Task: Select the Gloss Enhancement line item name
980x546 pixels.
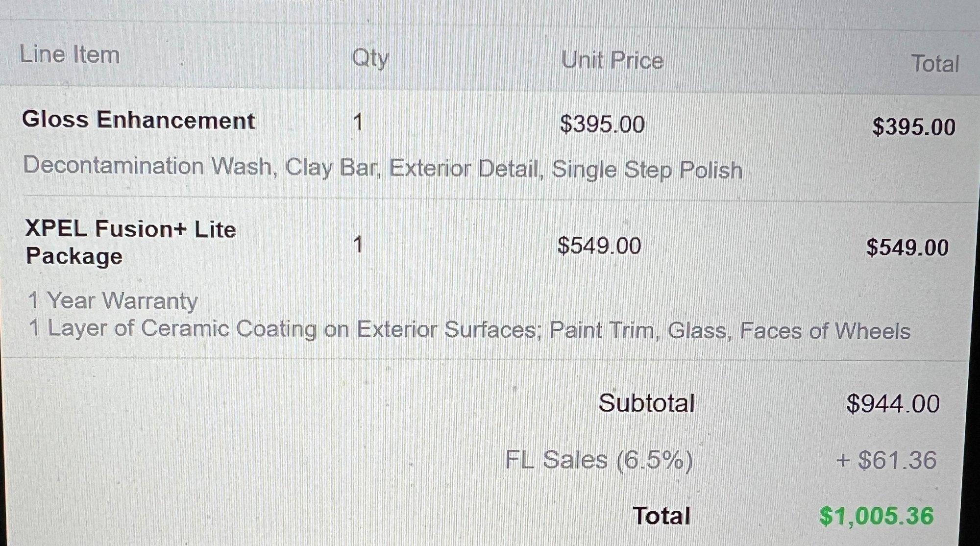Action: pyautogui.click(x=138, y=120)
